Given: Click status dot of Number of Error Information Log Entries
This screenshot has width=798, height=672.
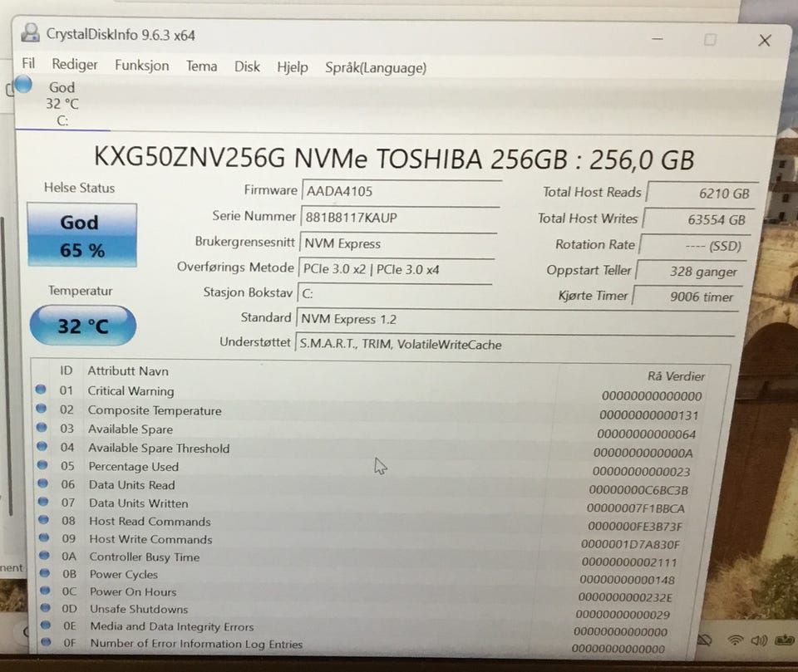Looking at the screenshot, I should click(47, 641).
